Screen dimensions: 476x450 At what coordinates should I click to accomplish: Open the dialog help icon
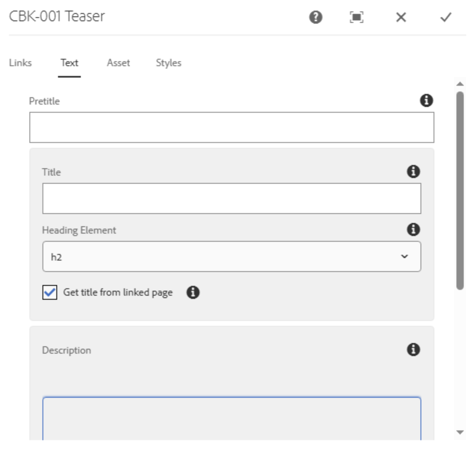(x=316, y=17)
